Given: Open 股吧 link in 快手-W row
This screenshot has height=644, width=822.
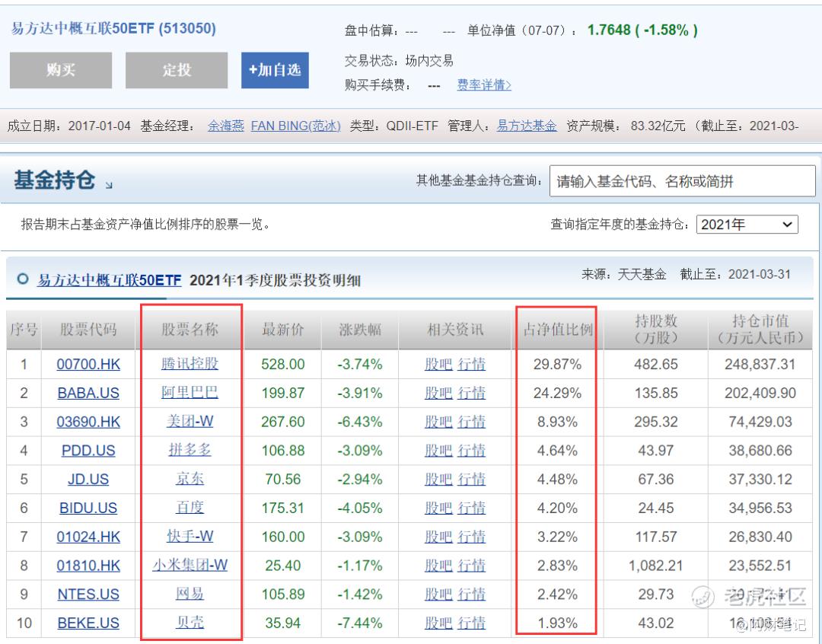Looking at the screenshot, I should [x=439, y=537].
